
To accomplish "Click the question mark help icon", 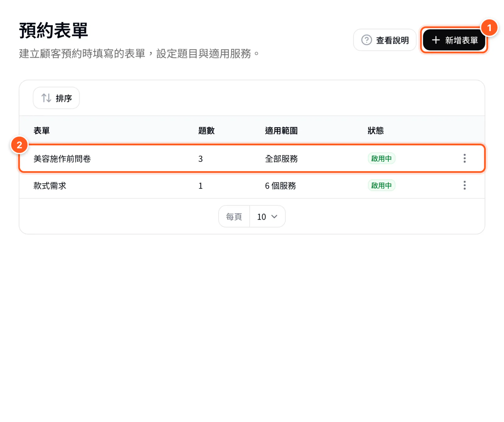I will [x=366, y=40].
